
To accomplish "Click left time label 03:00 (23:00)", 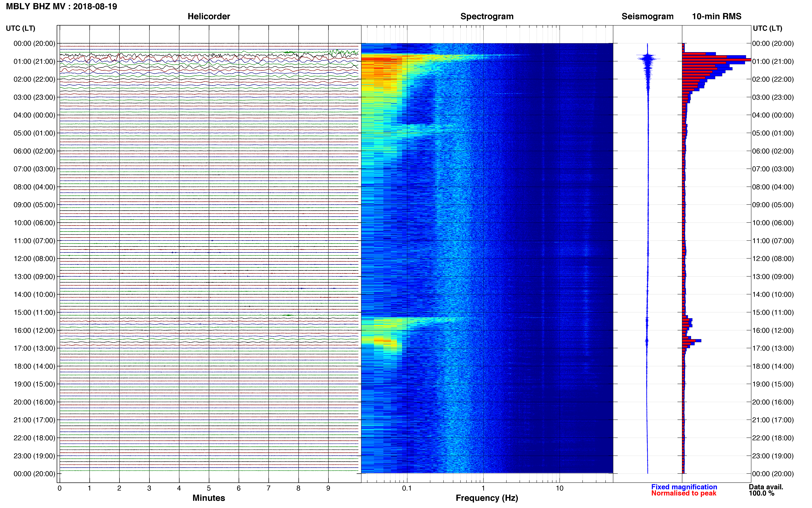I will pyautogui.click(x=34, y=97).
